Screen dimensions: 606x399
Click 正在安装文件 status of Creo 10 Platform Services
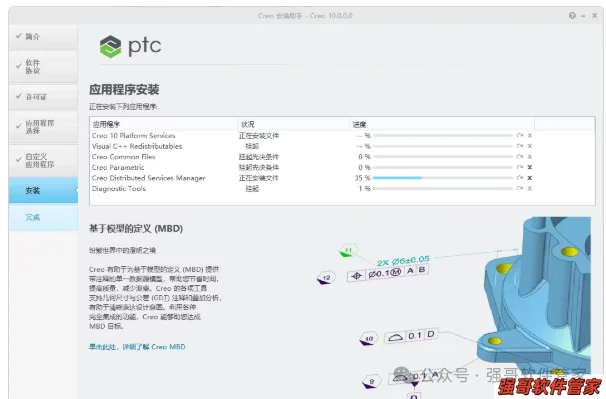coord(259,136)
